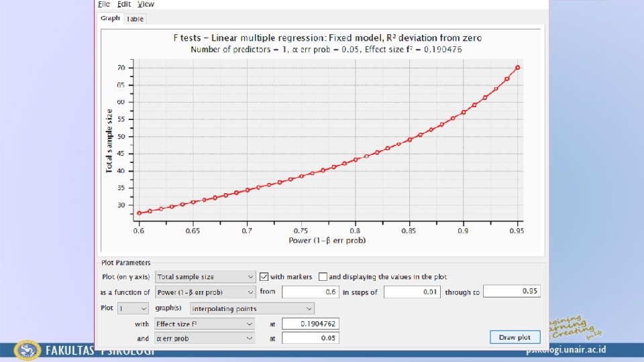Click the subtitle starting 'Number of predictors'

pyautogui.click(x=326, y=49)
